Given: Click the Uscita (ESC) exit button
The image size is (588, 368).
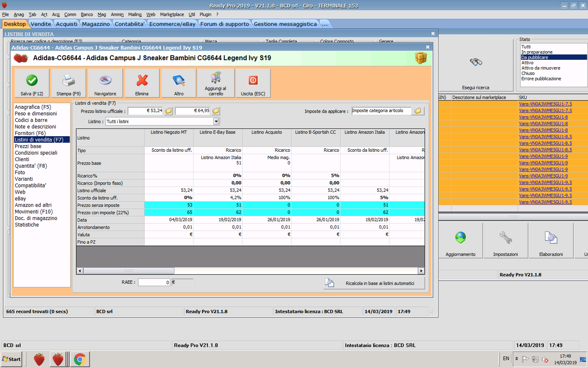Looking at the screenshot, I should click(253, 83).
